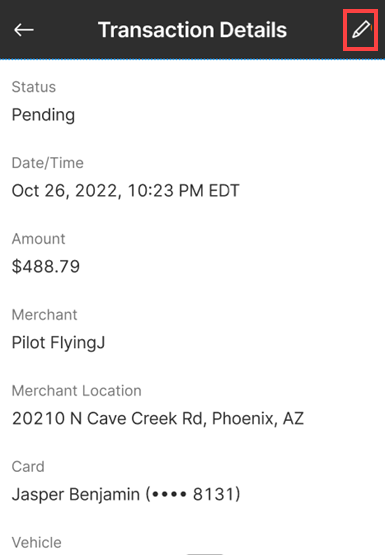Click the Transaction Details title
The height and width of the screenshot is (555, 385).
pos(192,30)
